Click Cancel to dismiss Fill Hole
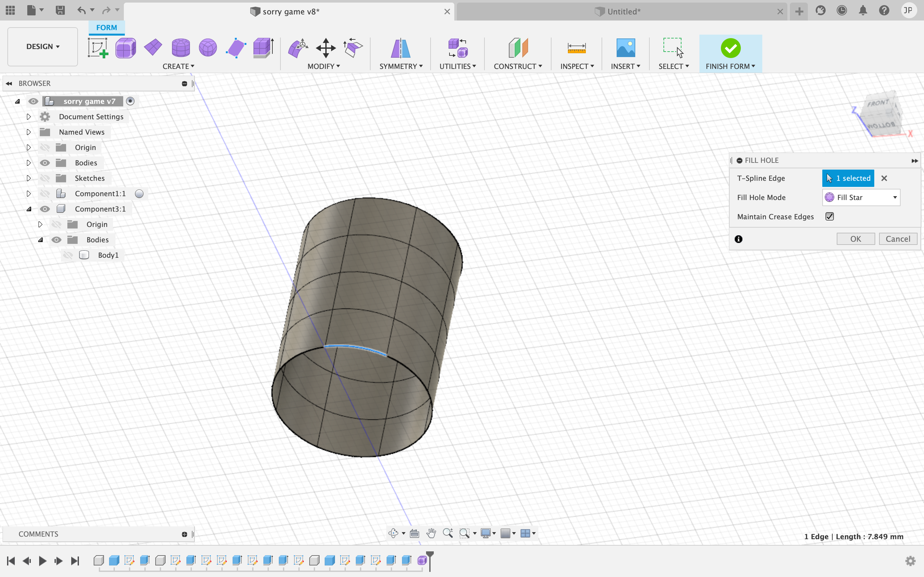 point(898,238)
